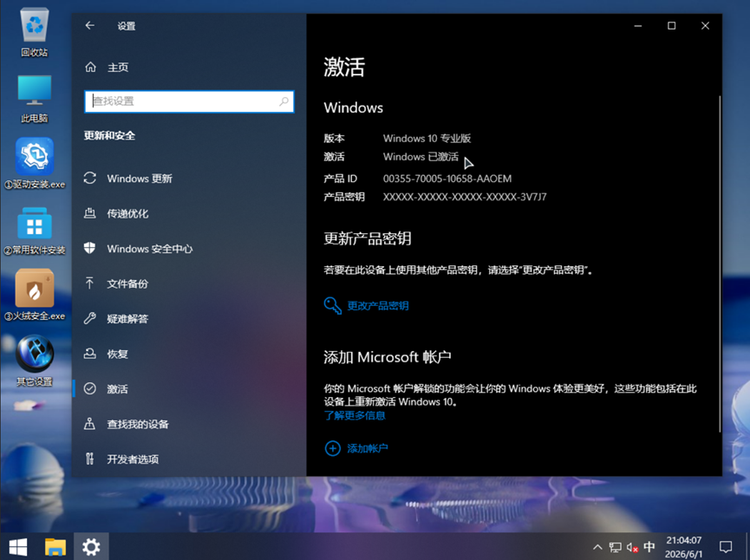Open File Explorer from the taskbar
Viewport: 750px width, 560px height.
coord(55,547)
